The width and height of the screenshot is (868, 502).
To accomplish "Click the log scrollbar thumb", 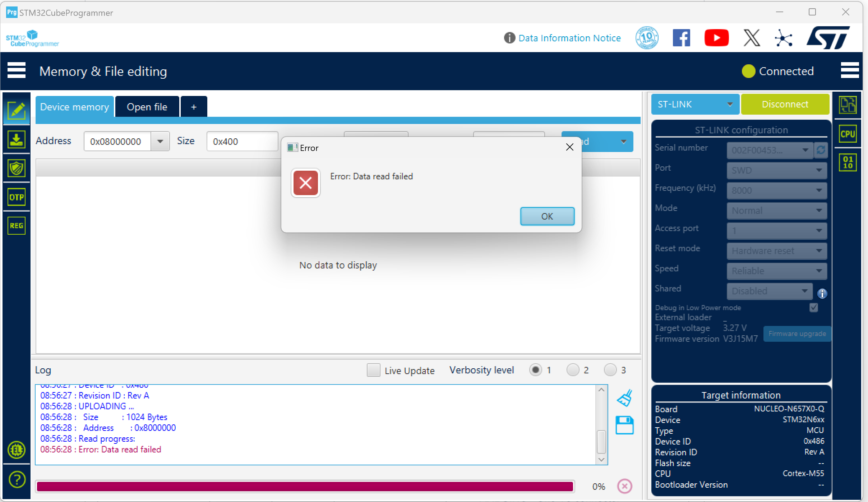I will point(601,442).
